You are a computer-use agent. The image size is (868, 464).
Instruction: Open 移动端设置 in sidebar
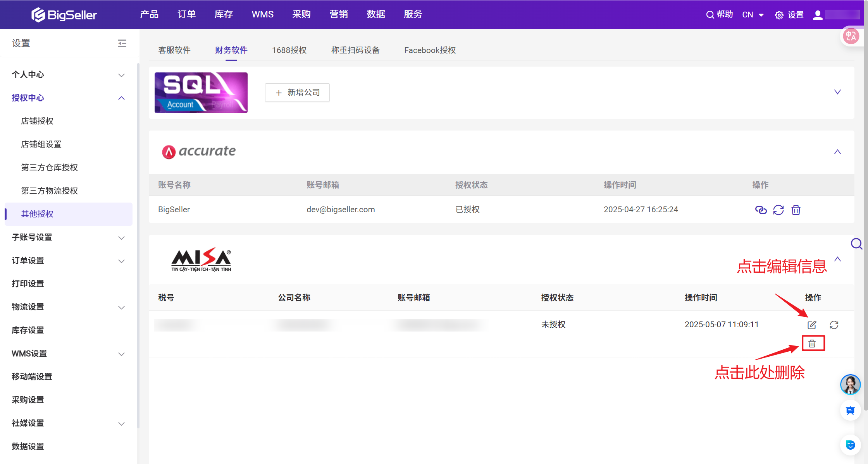(x=32, y=377)
